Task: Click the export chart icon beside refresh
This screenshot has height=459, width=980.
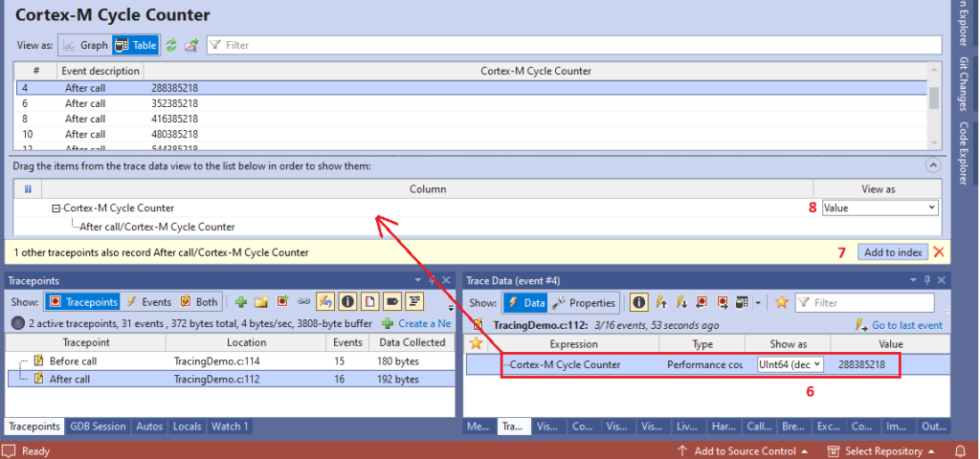Action: tap(191, 45)
